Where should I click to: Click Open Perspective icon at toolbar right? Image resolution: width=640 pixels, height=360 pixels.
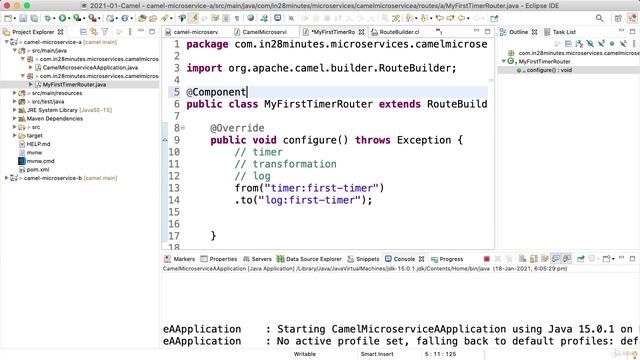(618, 18)
